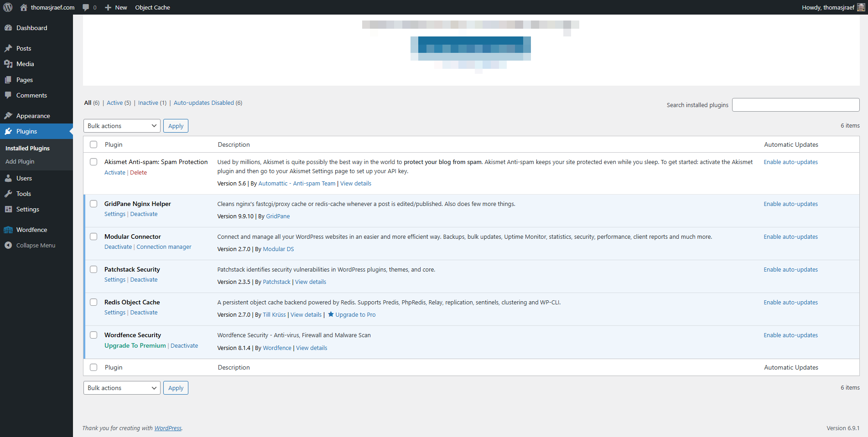The image size is (868, 437).
Task: Check the Akismet Anti-spam plugin checkbox
Action: click(x=94, y=162)
